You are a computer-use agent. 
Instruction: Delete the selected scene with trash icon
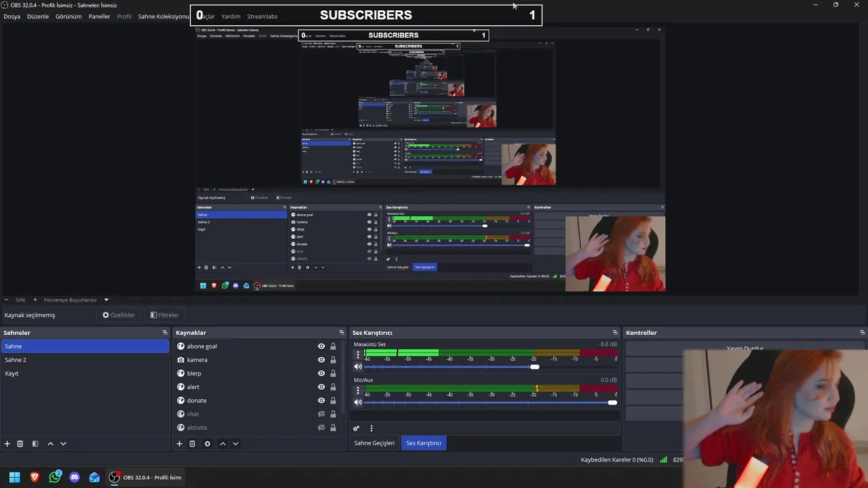20,443
